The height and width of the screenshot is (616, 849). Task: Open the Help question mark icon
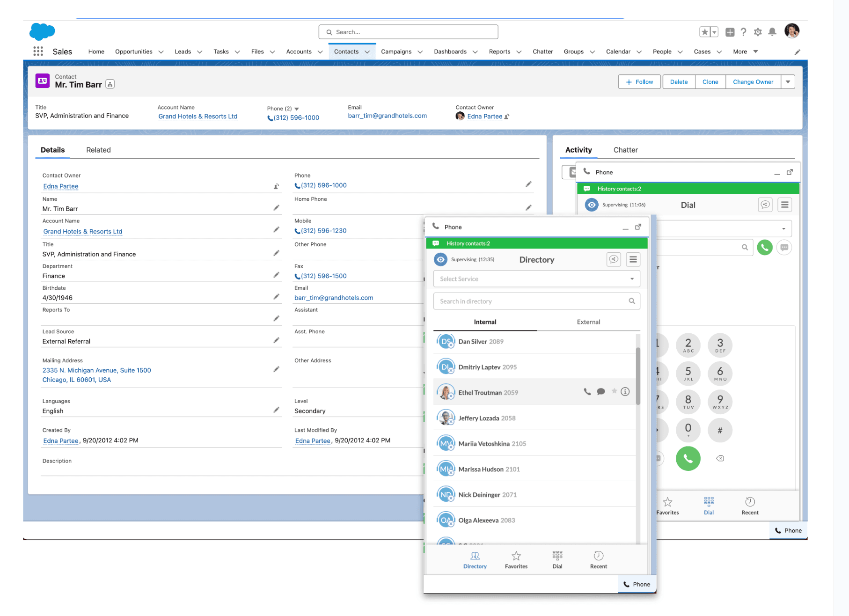tap(743, 32)
